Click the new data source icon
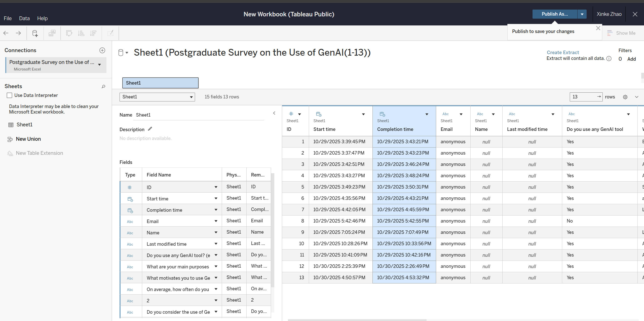 (35, 33)
